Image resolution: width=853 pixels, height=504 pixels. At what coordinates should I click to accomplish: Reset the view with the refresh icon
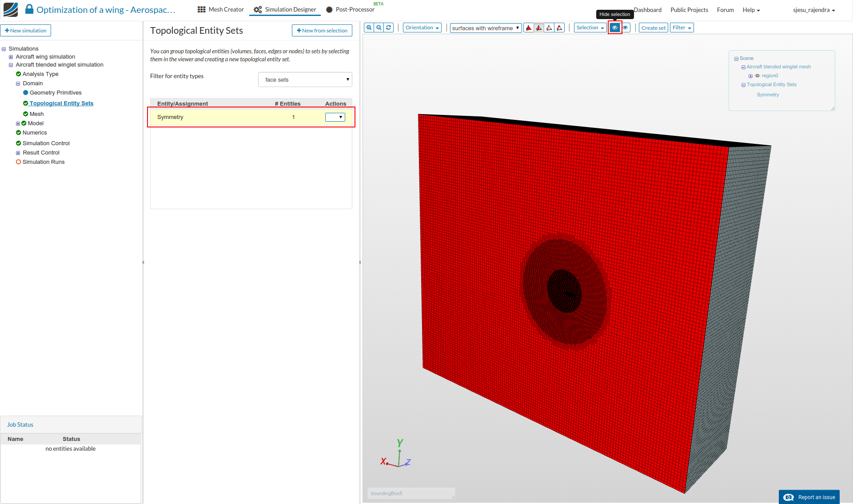[389, 28]
